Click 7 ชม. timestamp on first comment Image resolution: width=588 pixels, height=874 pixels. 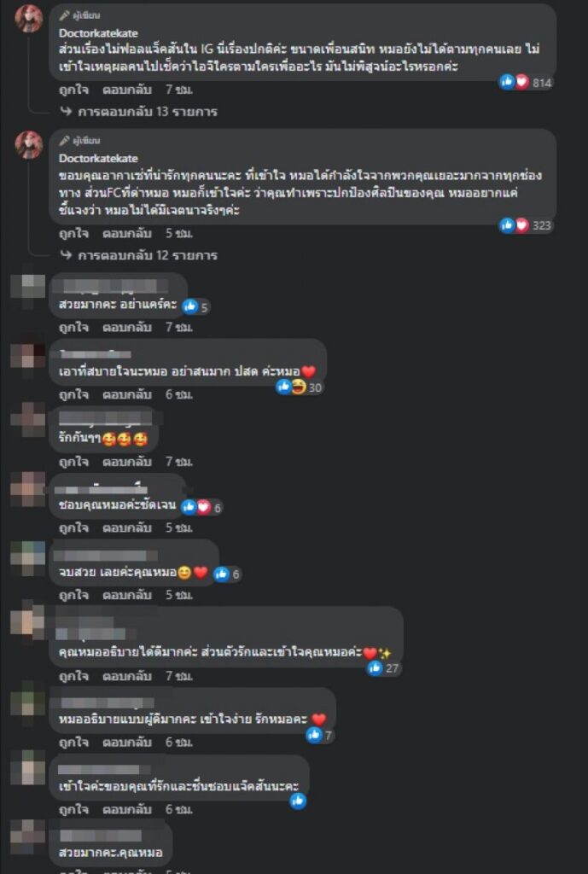[x=179, y=89]
